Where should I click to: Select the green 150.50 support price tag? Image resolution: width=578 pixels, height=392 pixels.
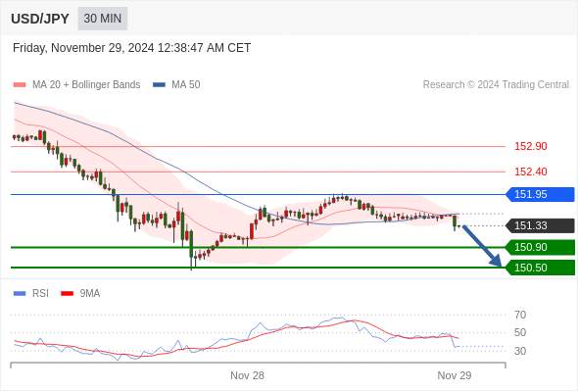[x=541, y=268]
